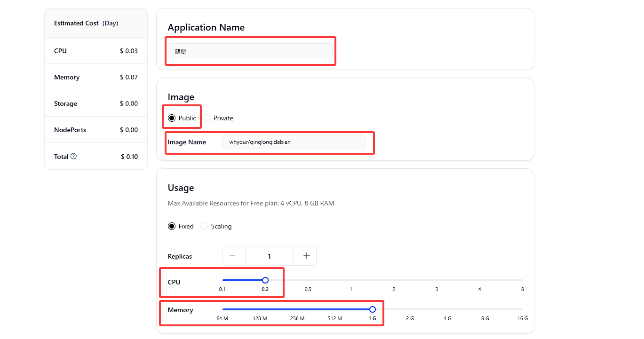The width and height of the screenshot is (644, 339).
Task: Set Memory slider to 8 G
Action: [485, 309]
